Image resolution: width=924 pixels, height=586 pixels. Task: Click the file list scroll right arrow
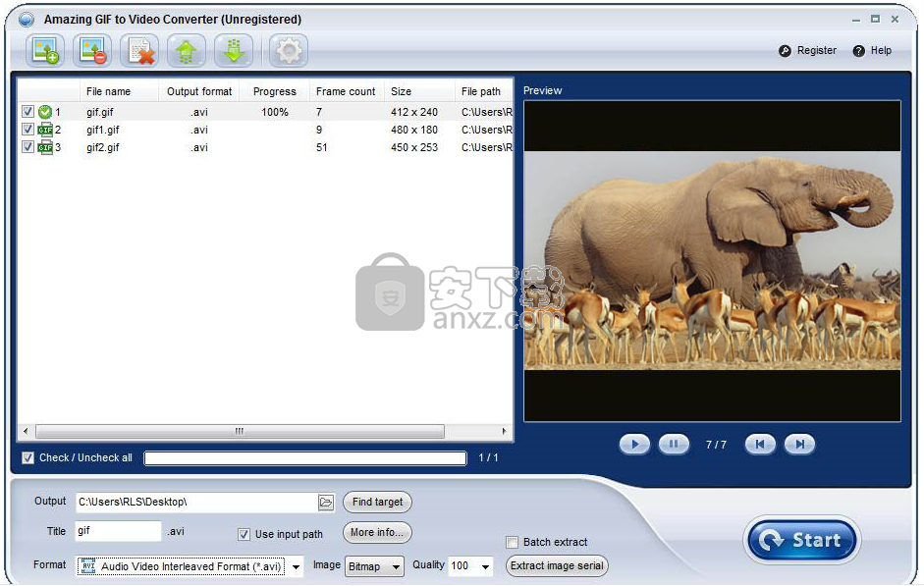tap(504, 431)
